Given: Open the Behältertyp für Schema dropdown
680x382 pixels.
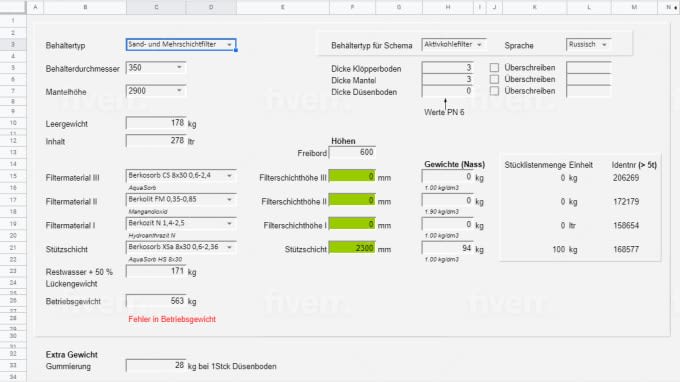Looking at the screenshot, I should (453, 45).
